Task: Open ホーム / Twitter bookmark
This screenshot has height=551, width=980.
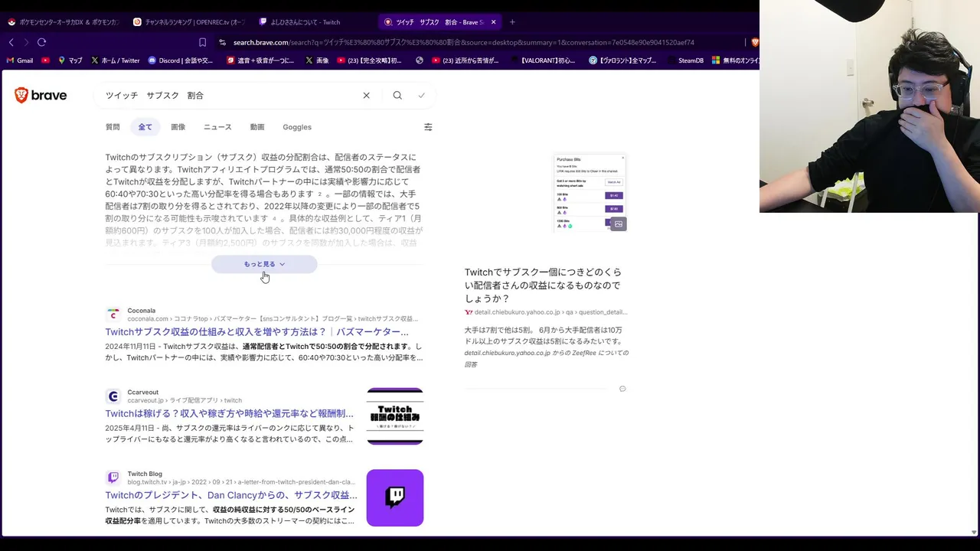Action: tap(115, 60)
